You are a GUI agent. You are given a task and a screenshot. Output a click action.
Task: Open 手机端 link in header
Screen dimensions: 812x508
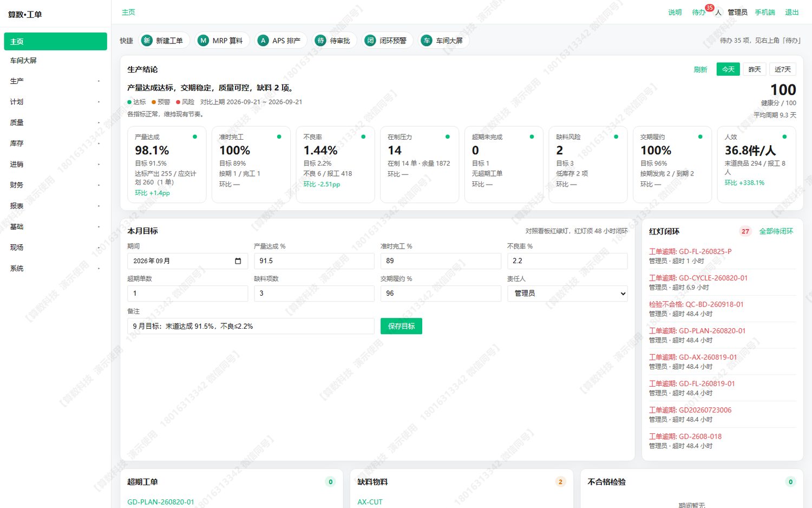pos(765,12)
